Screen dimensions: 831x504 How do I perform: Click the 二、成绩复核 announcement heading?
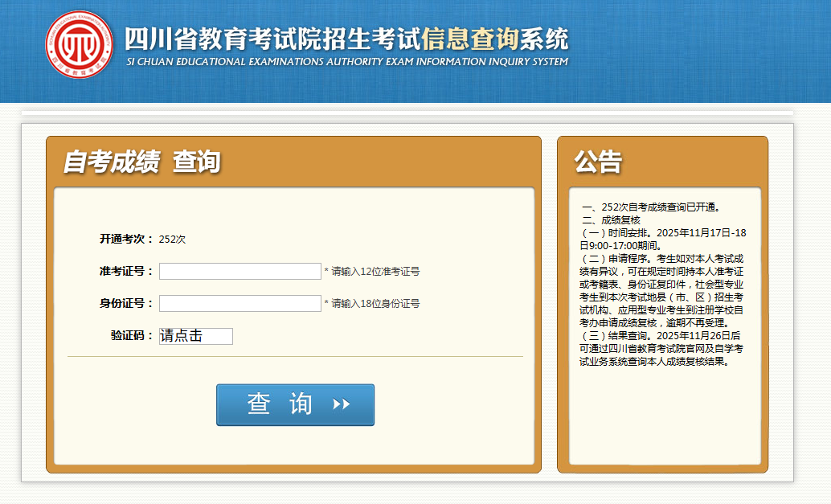click(611, 220)
